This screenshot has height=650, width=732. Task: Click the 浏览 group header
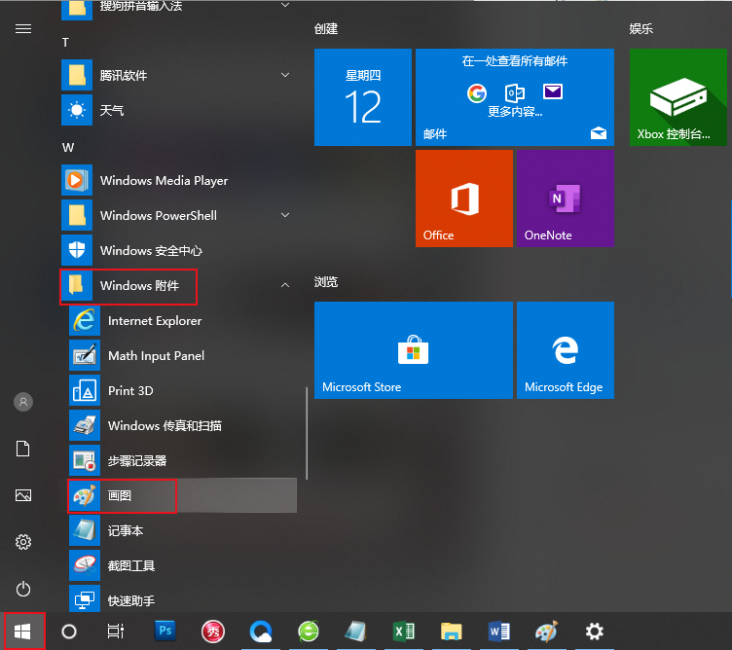point(326,282)
